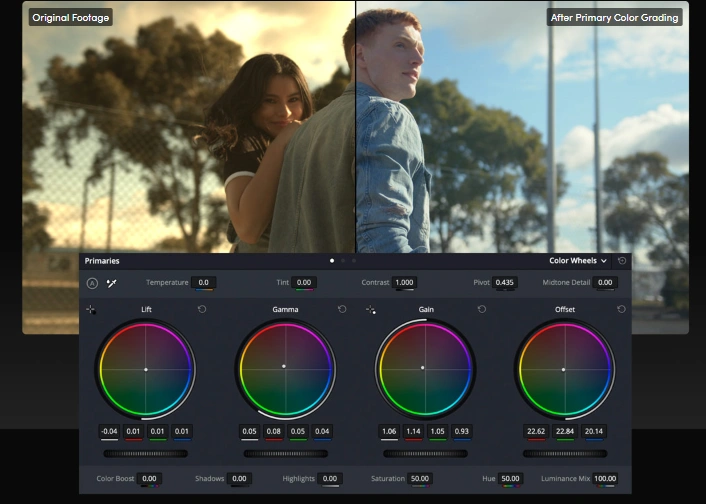Click the Offset master wheel slider

565,454
